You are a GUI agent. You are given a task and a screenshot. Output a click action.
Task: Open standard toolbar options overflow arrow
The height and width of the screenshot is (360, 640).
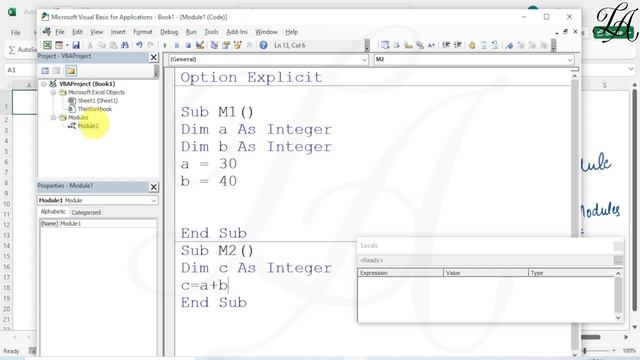(367, 45)
